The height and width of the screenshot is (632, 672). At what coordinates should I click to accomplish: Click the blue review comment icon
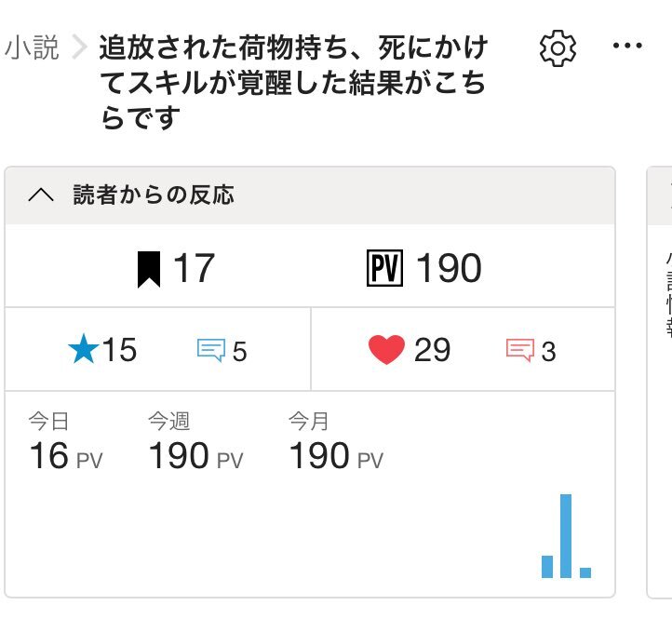(x=211, y=350)
